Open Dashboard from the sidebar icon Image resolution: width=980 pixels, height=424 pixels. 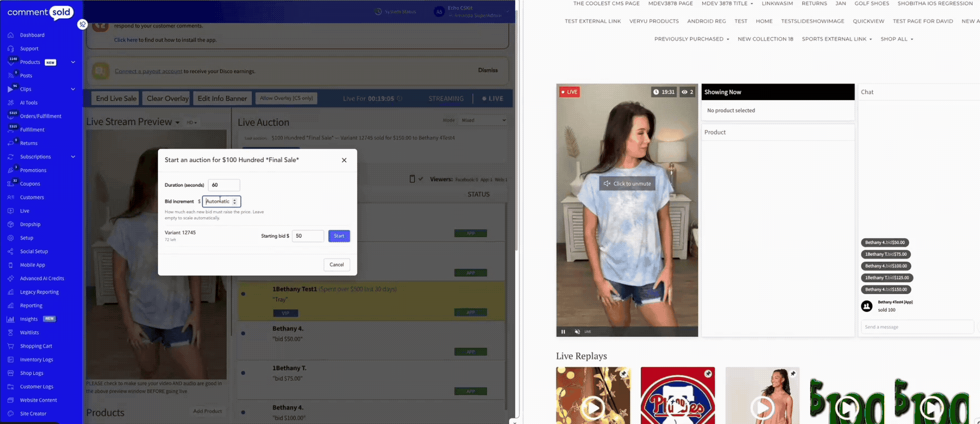click(11, 35)
